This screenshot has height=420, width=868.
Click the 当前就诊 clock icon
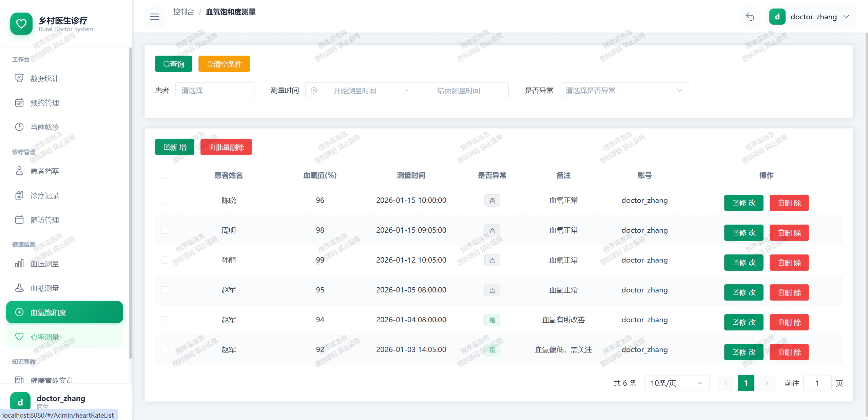click(x=19, y=127)
